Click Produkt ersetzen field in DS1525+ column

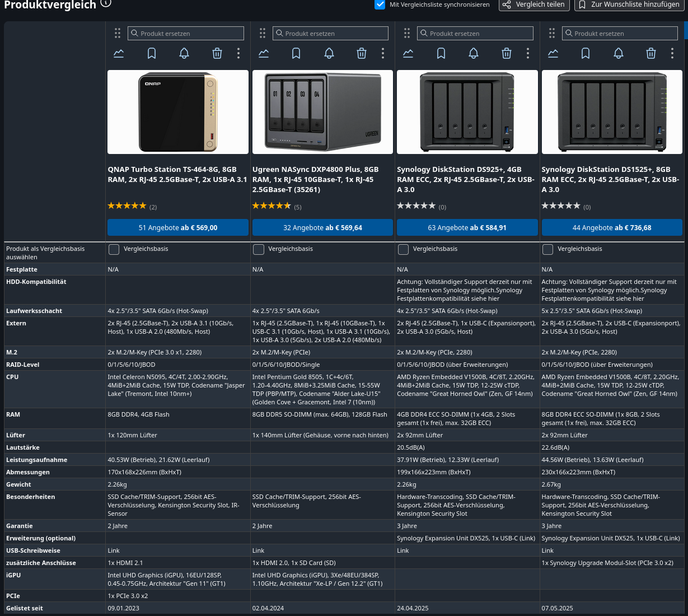tap(620, 33)
